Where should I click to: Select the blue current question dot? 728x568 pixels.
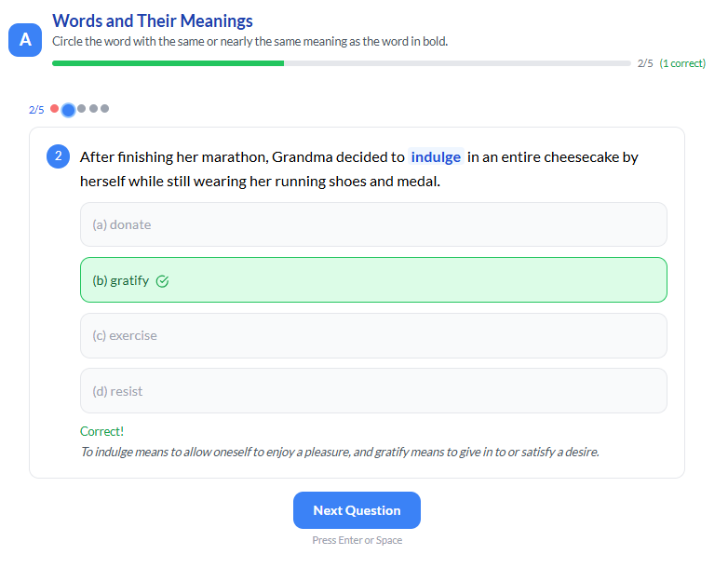[68, 109]
